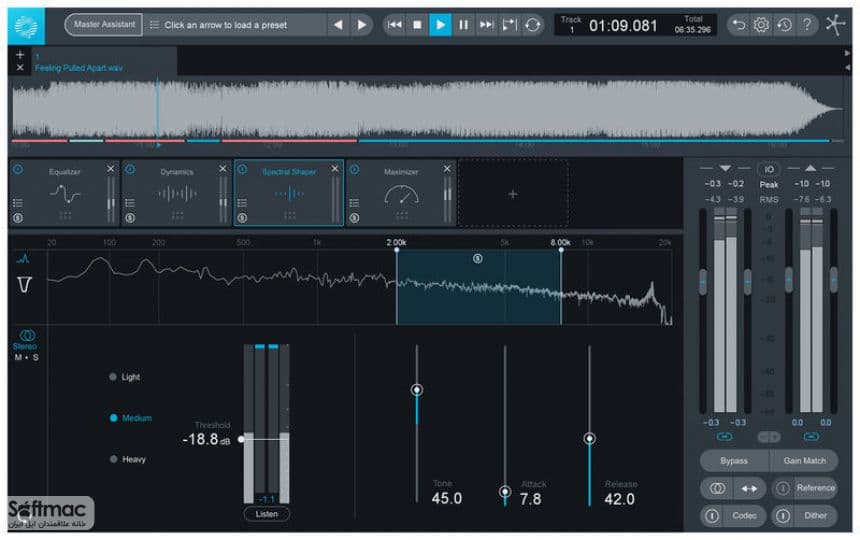Toggle the spectrum analyzer view icon
The width and height of the screenshot is (860, 540).
click(x=22, y=258)
